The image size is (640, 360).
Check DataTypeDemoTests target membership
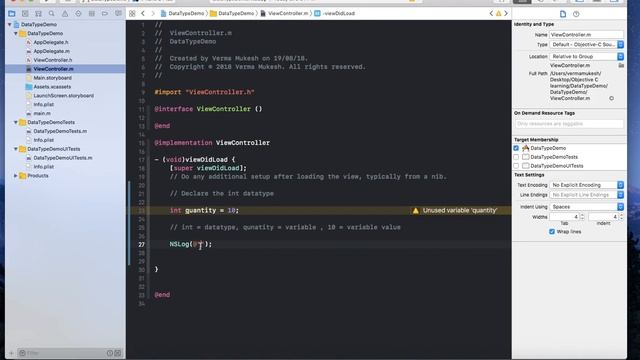pos(516,157)
